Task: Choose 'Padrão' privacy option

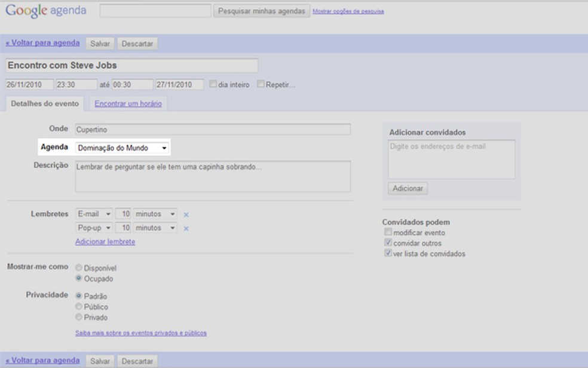Action: point(79,296)
